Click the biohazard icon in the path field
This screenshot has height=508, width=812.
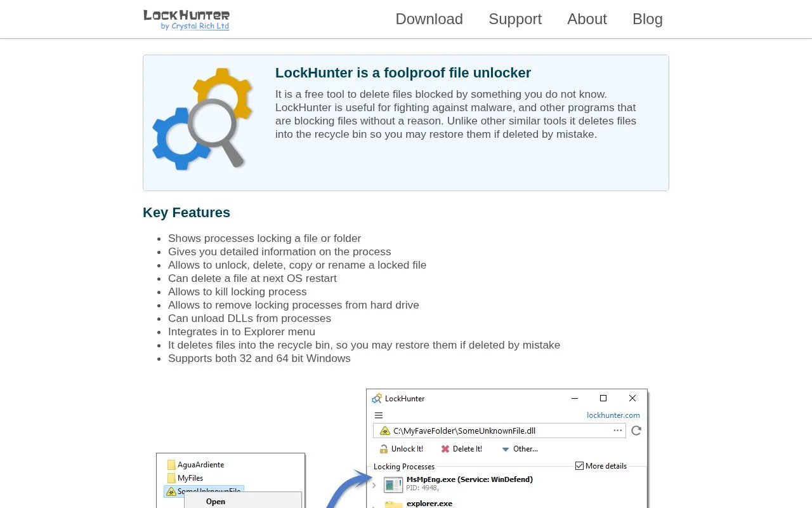click(384, 431)
